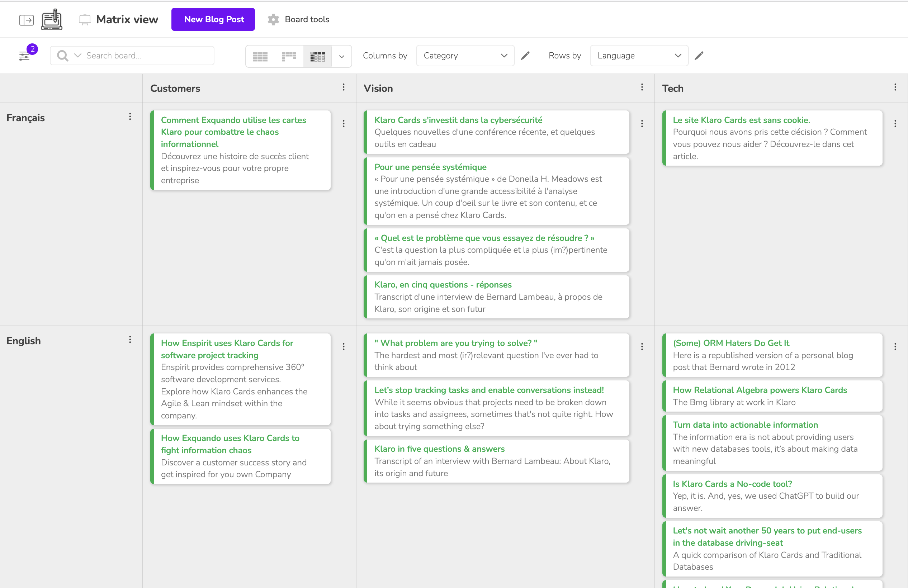
Task: Expand the sidebar panel icon
Action: pos(26,19)
